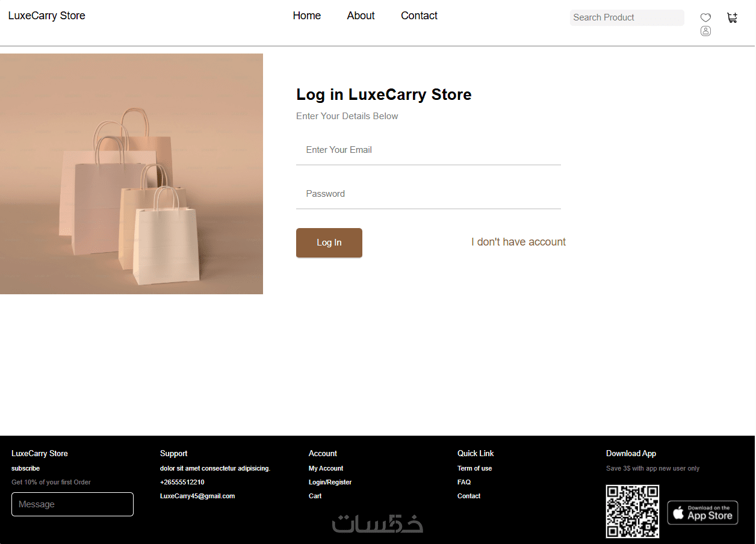The width and height of the screenshot is (756, 544).
Task: Focus the Password field
Action: click(429, 194)
